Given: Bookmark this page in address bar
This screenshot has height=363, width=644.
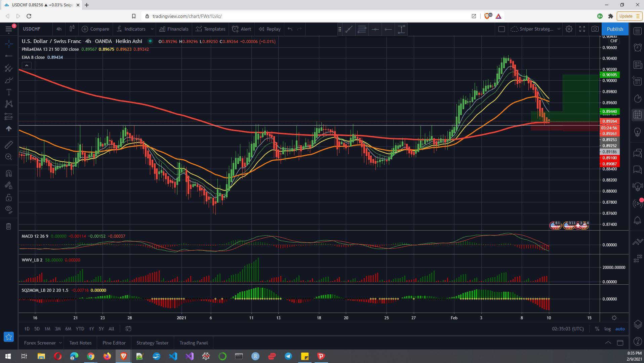Looking at the screenshot, I should [x=133, y=16].
